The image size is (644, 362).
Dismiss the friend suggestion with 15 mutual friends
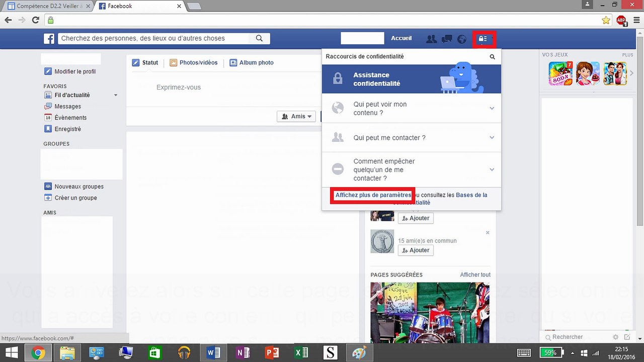pyautogui.click(x=488, y=233)
